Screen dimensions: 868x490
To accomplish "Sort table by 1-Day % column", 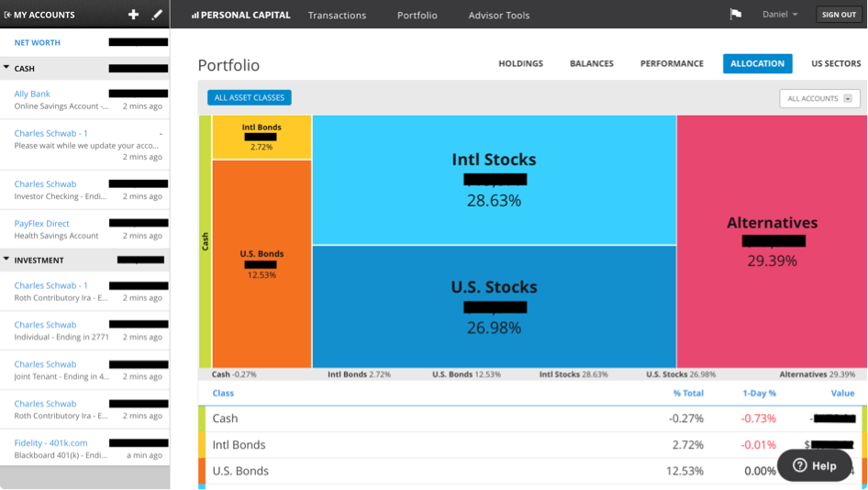I will [x=759, y=393].
